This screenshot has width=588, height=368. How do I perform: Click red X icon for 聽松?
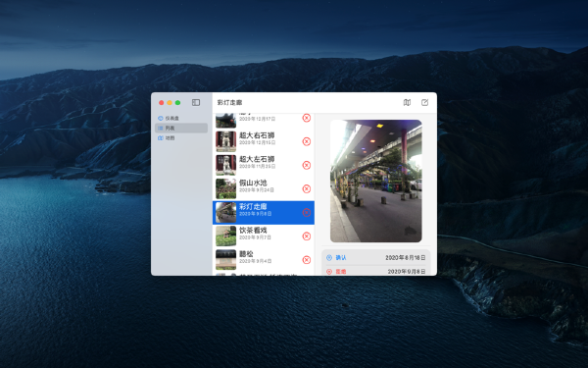(x=307, y=260)
